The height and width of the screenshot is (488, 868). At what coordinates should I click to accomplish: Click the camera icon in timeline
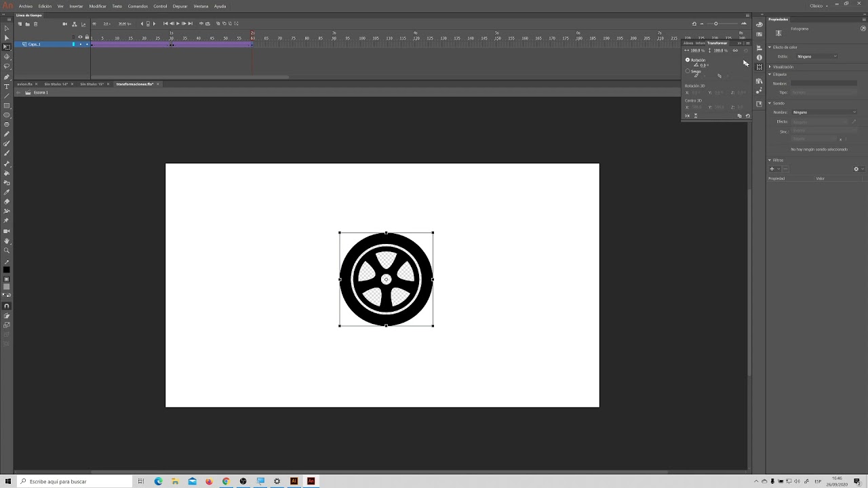point(65,24)
